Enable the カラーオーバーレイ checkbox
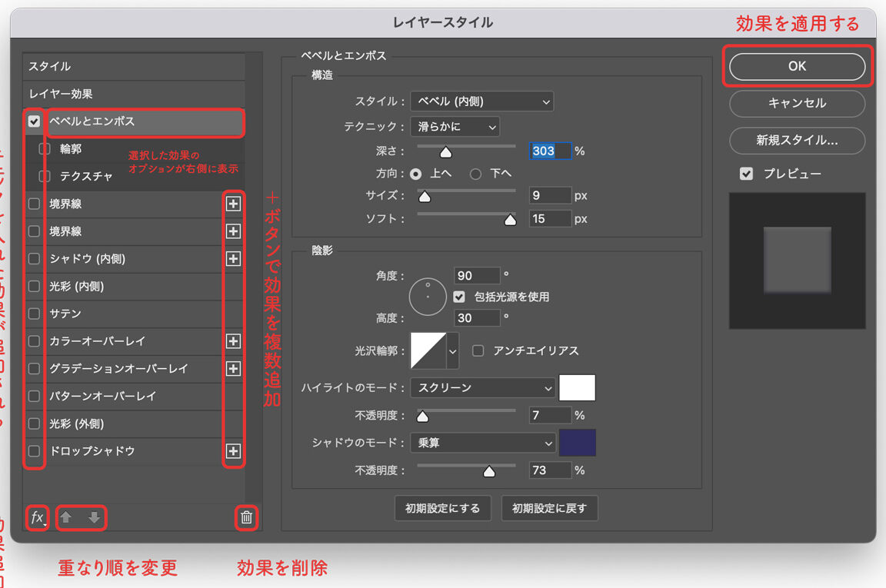The height and width of the screenshot is (588, 886). coord(34,341)
